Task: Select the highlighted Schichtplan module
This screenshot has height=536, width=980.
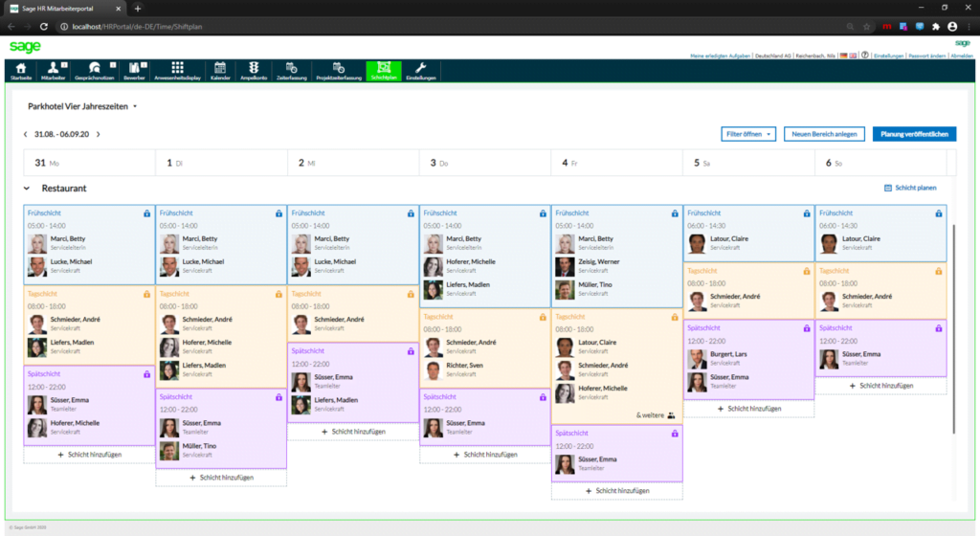Action: coord(384,71)
